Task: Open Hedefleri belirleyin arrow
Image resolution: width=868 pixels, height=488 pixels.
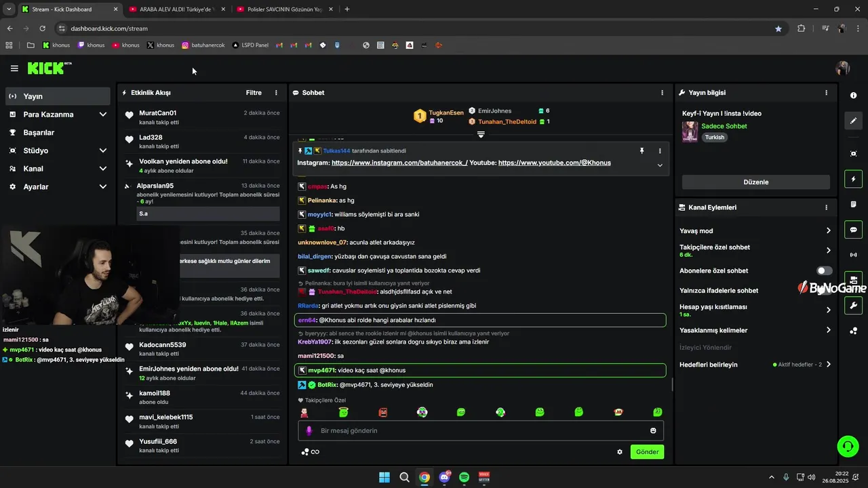Action: pyautogui.click(x=828, y=365)
